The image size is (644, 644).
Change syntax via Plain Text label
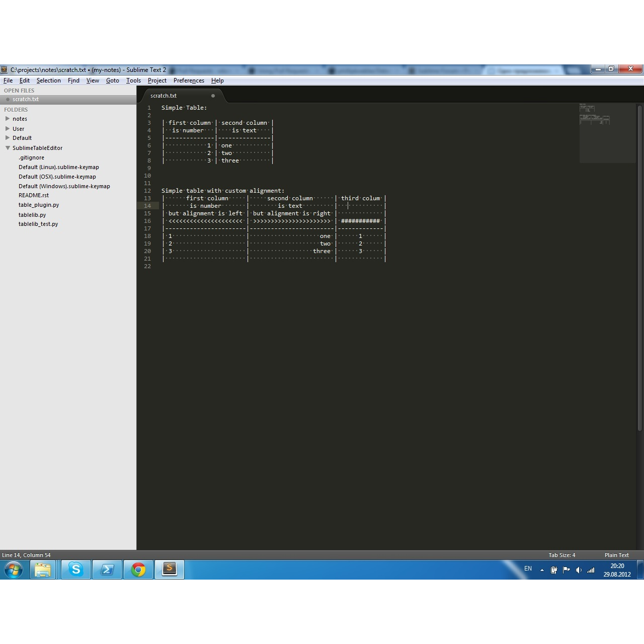pyautogui.click(x=616, y=555)
